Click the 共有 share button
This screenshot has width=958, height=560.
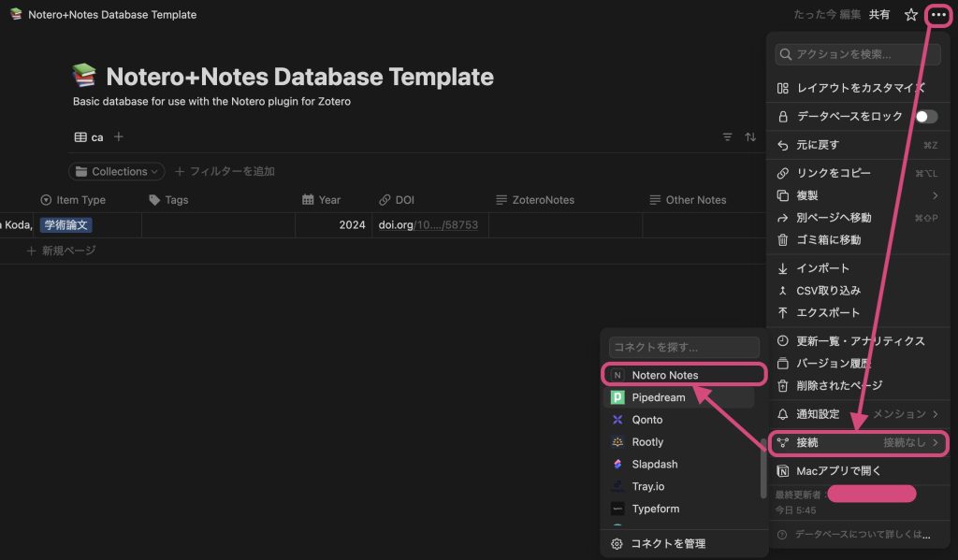(x=879, y=15)
